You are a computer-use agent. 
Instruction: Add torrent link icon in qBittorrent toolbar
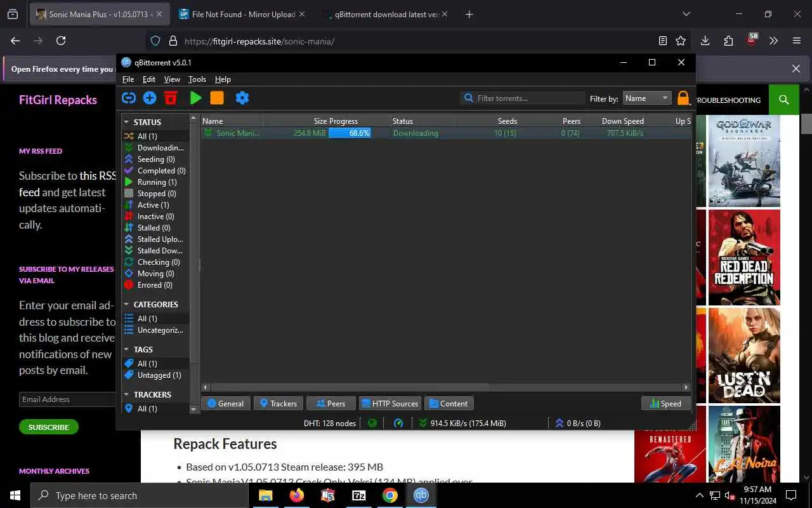pos(129,98)
